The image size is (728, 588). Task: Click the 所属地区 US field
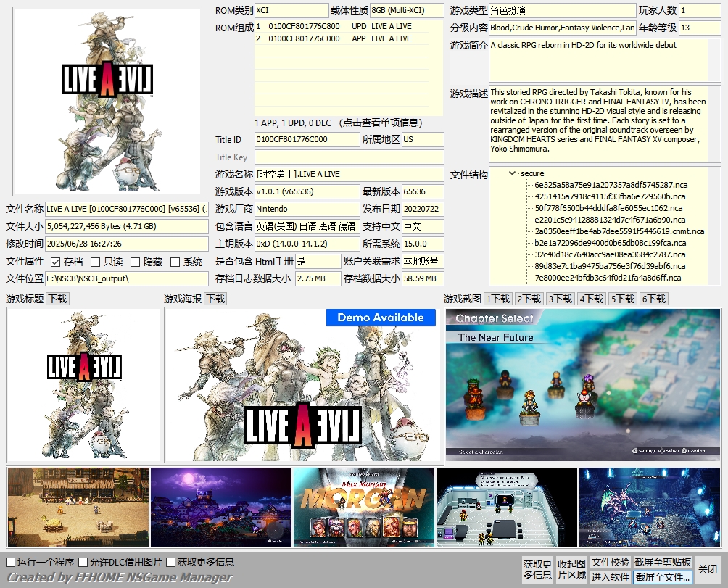point(423,140)
